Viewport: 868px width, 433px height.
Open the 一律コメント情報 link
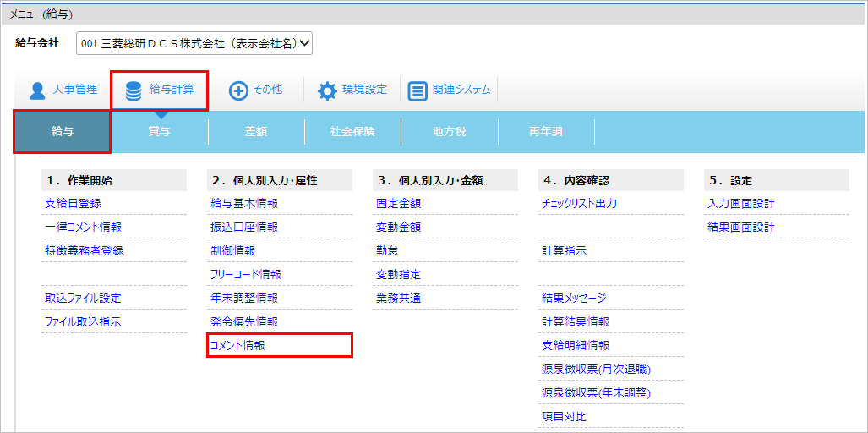pyautogui.click(x=83, y=227)
